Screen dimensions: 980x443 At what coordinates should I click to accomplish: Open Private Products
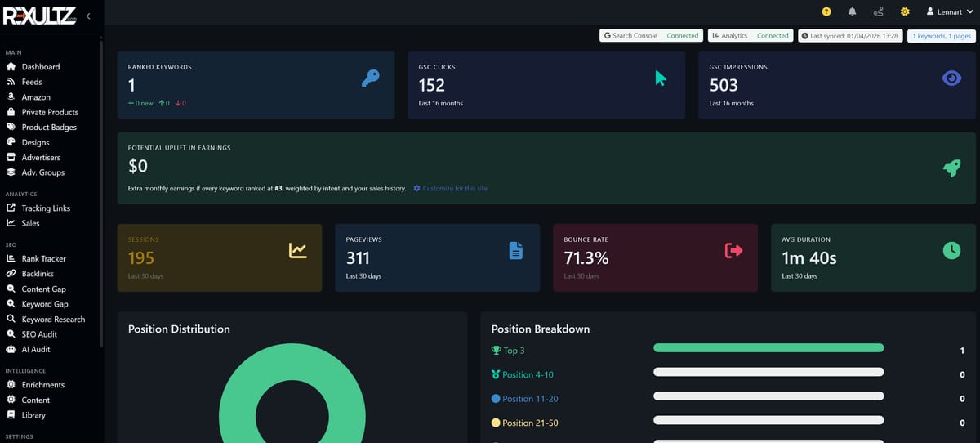[x=49, y=112]
